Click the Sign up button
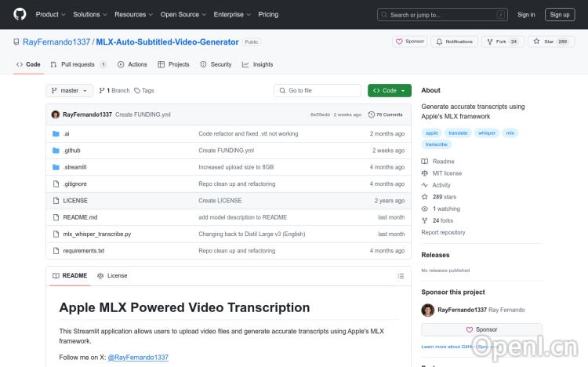 (560, 14)
